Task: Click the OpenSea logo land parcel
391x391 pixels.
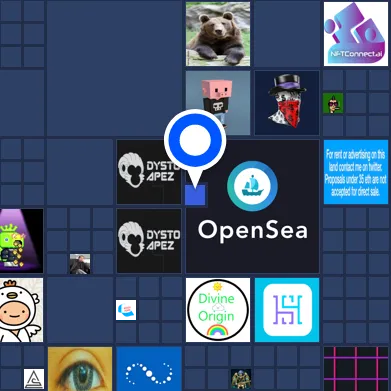Action: (x=252, y=206)
